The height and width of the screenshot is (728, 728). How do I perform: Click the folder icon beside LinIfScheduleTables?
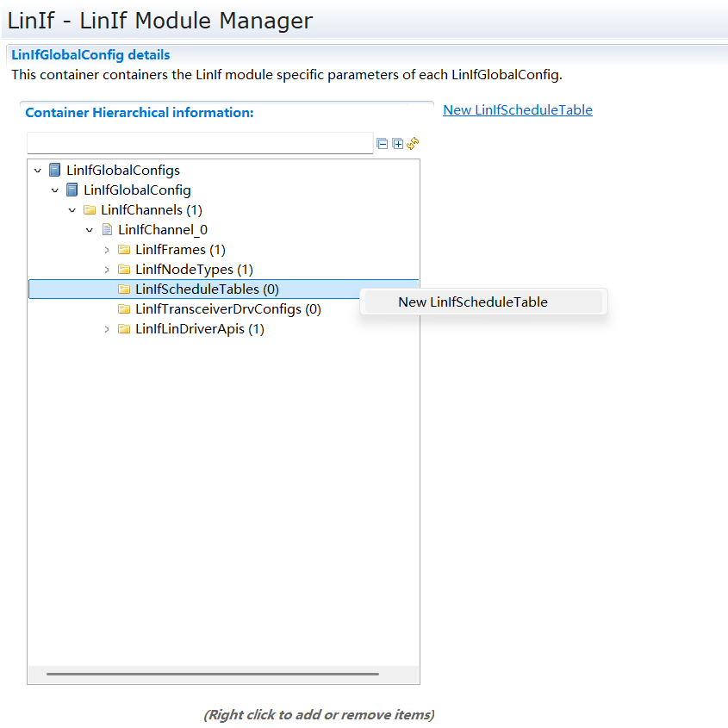point(124,289)
